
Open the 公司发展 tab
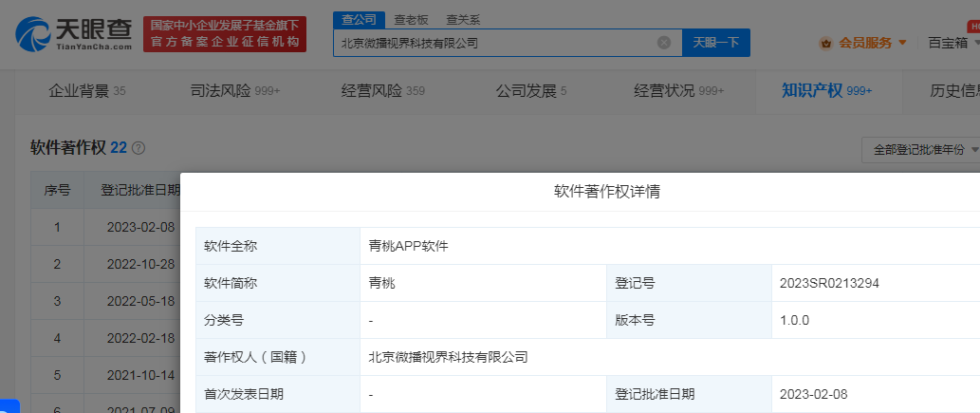point(530,91)
